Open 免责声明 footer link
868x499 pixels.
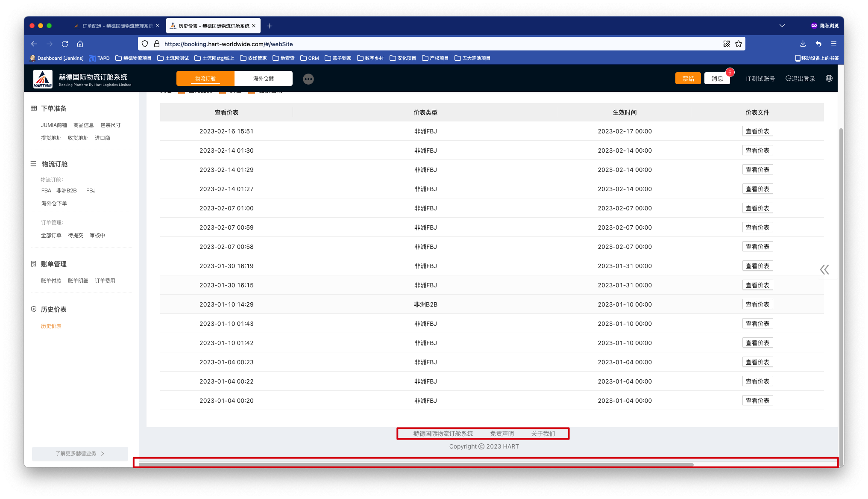[501, 434]
